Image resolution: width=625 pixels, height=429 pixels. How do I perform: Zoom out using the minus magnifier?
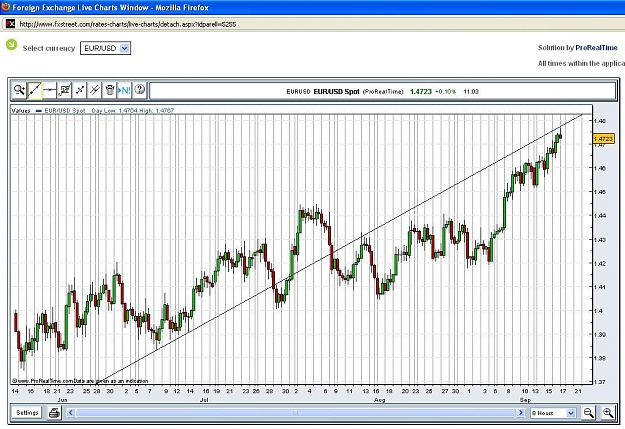tap(588, 413)
